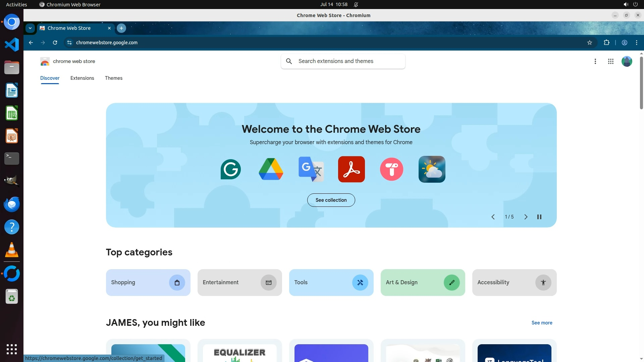The width and height of the screenshot is (644, 362).
Task: Open Chromium's main three-dot menu
Action: pos(637,43)
